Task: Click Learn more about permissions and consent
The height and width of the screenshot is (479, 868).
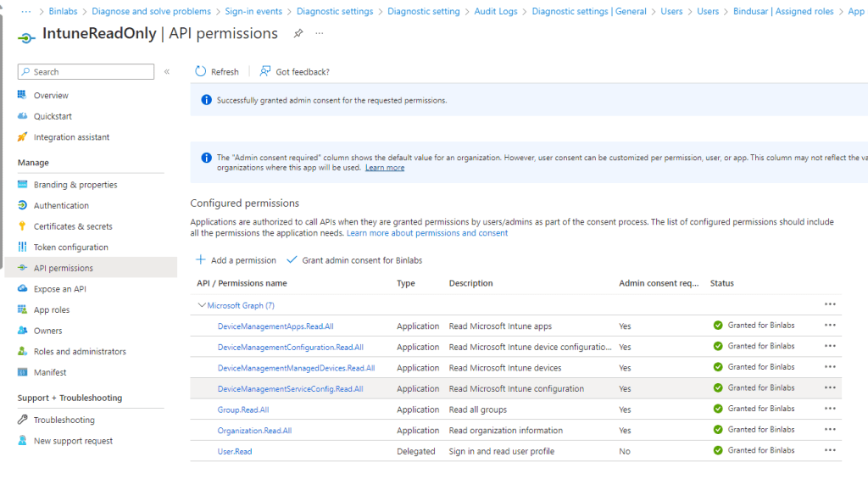Action: click(427, 233)
